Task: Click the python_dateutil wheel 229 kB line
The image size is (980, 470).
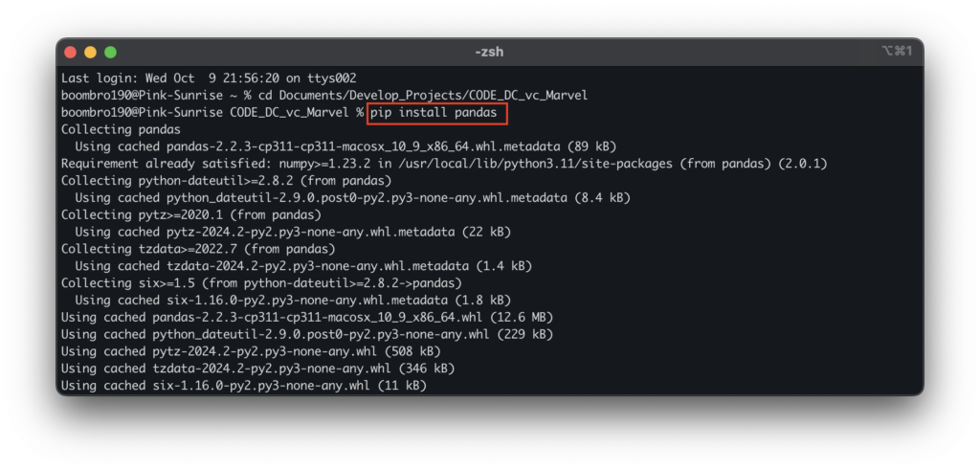Action: point(306,334)
